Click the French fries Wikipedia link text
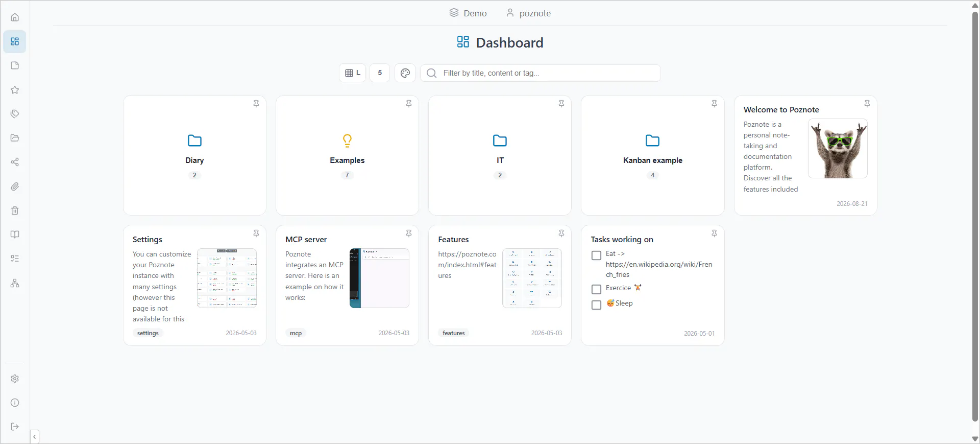The height and width of the screenshot is (444, 980). pyautogui.click(x=659, y=269)
